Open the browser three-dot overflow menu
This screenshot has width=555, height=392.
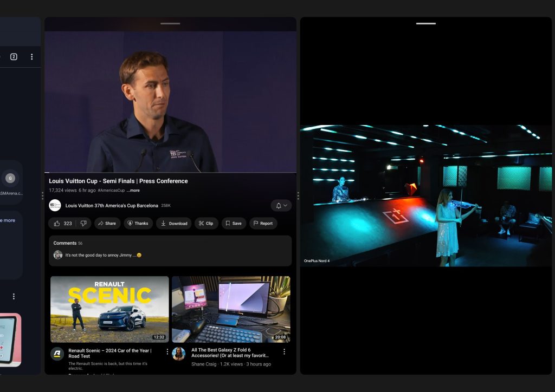point(32,57)
